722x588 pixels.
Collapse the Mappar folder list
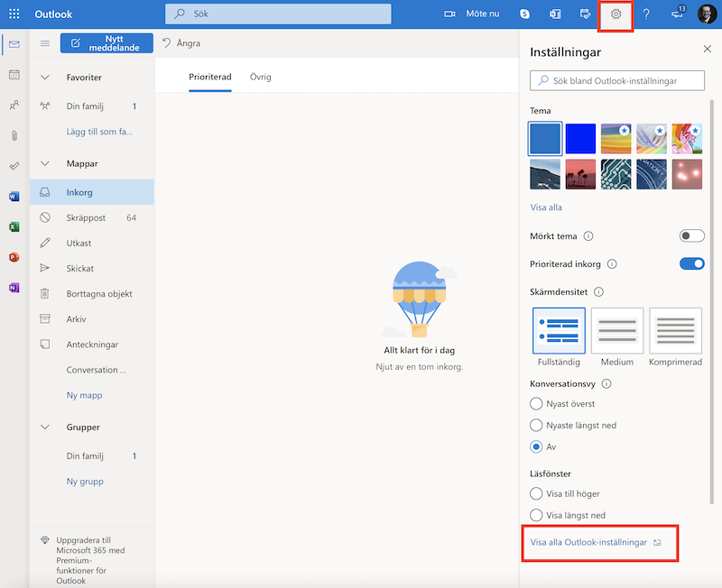click(x=45, y=164)
